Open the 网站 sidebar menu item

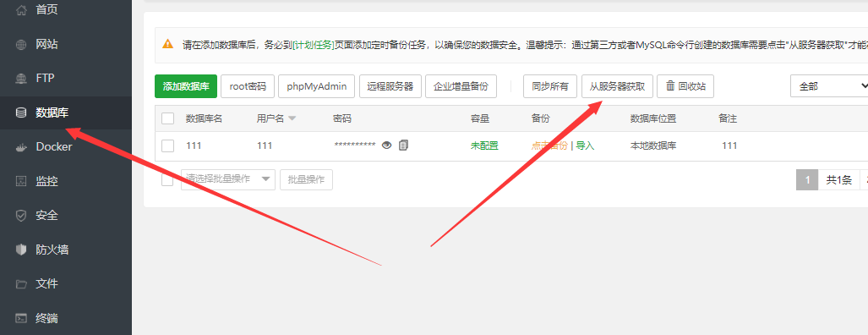point(66,44)
